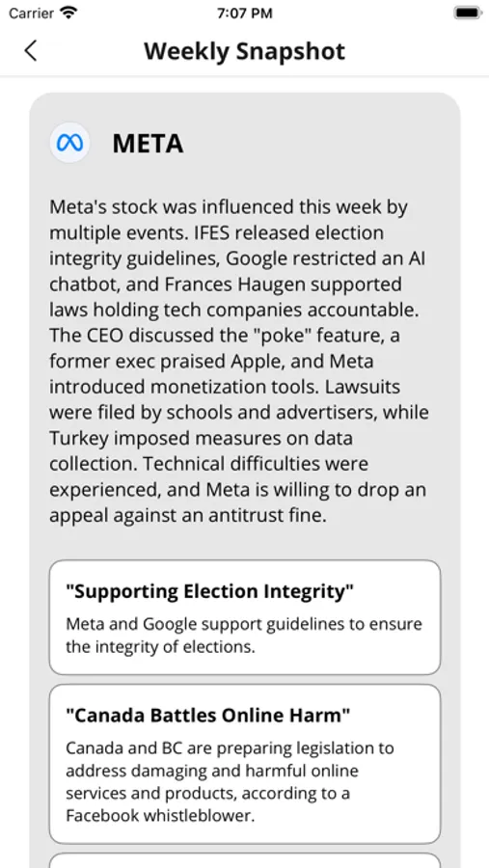Tap the Weekly Snapshot title

coord(244,51)
